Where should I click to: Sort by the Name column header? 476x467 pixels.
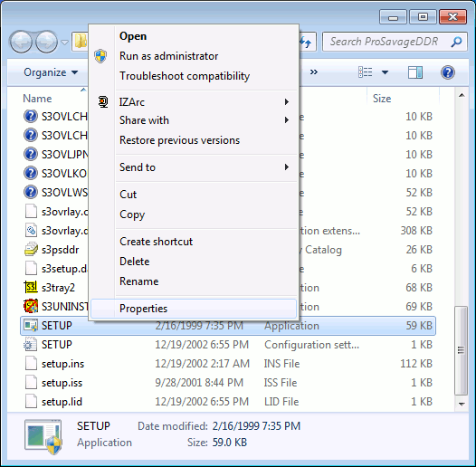[x=37, y=99]
